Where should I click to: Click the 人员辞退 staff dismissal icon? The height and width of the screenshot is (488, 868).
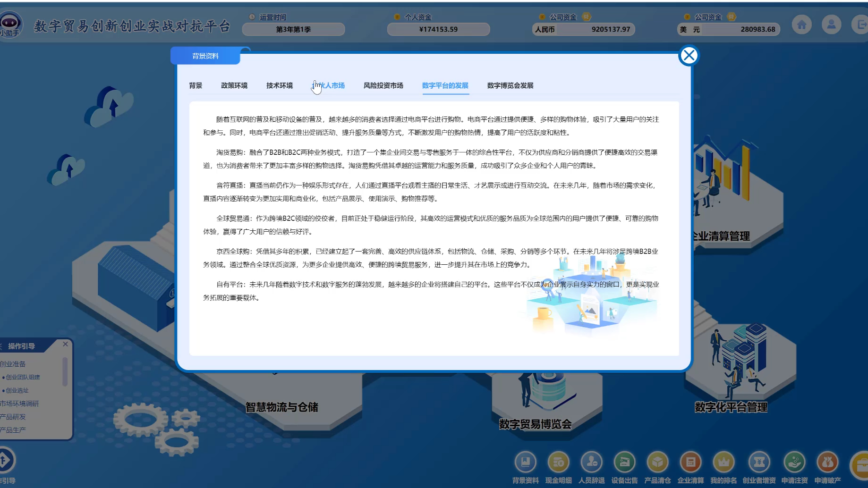click(x=591, y=462)
